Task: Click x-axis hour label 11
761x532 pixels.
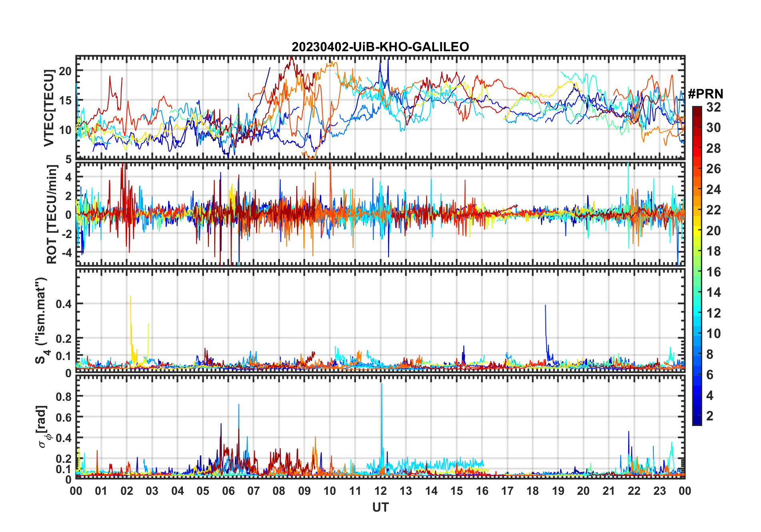Action: [x=355, y=491]
